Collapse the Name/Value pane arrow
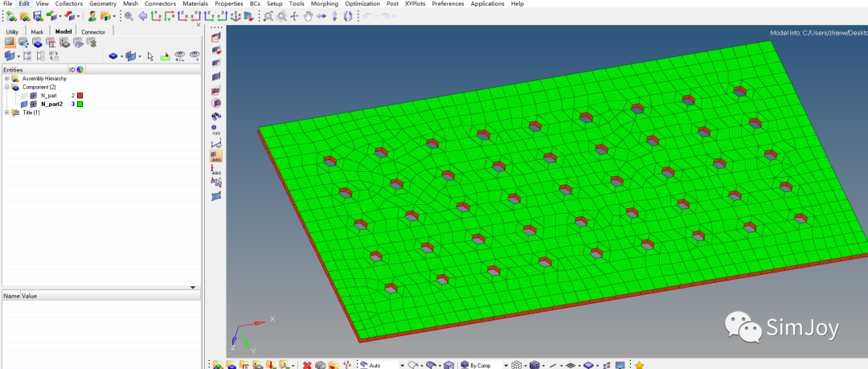Image resolution: width=868 pixels, height=369 pixels. coord(193,287)
